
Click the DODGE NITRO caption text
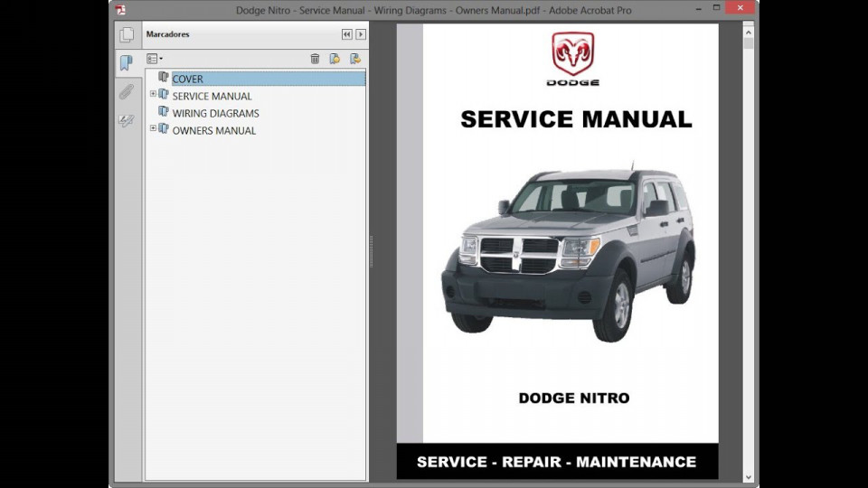click(574, 398)
